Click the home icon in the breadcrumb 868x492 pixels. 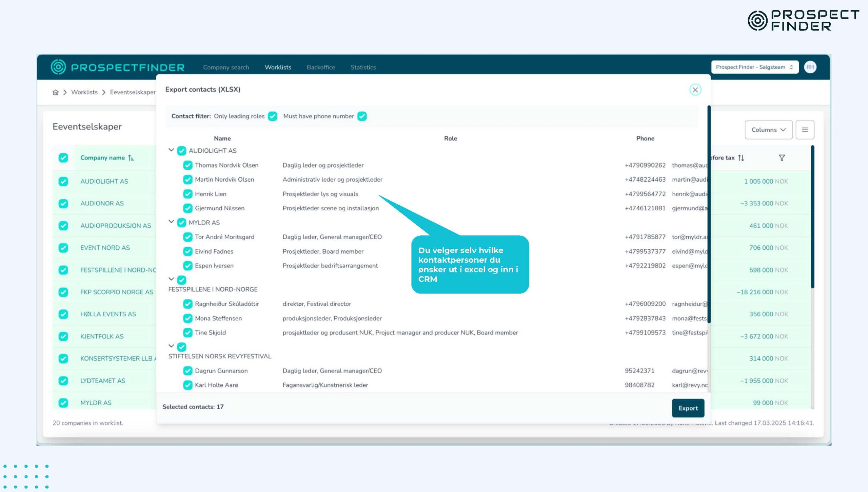(x=56, y=92)
